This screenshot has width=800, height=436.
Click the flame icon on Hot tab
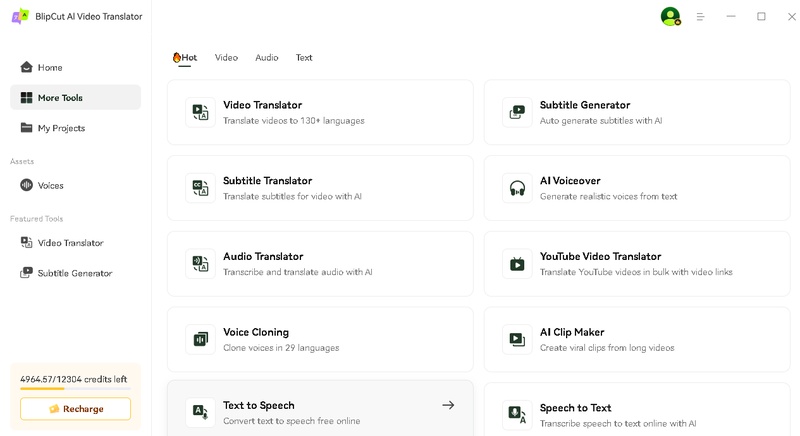[177, 57]
